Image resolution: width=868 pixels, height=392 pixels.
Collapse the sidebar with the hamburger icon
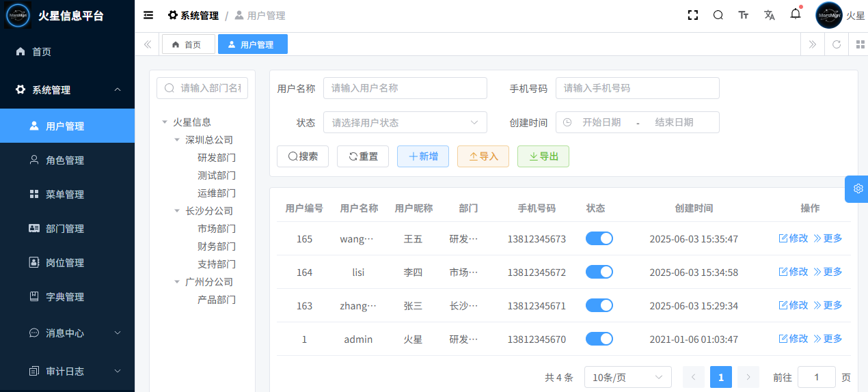[148, 15]
